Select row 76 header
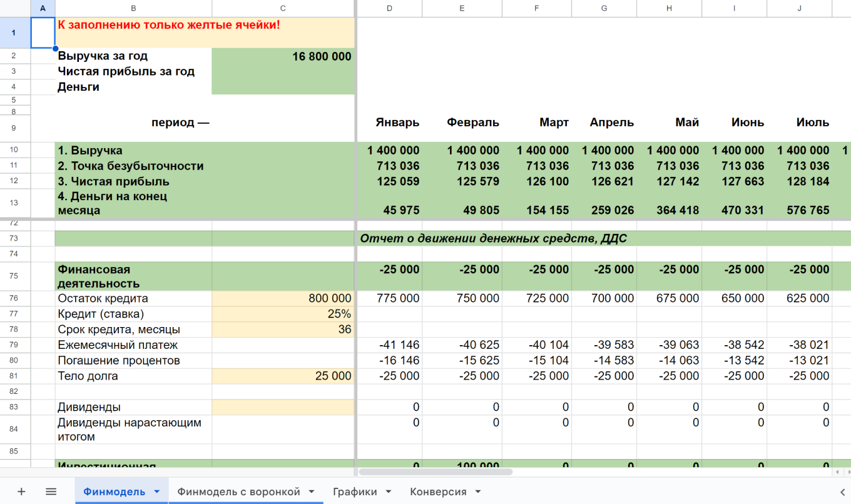The width and height of the screenshot is (851, 504). pyautogui.click(x=15, y=298)
